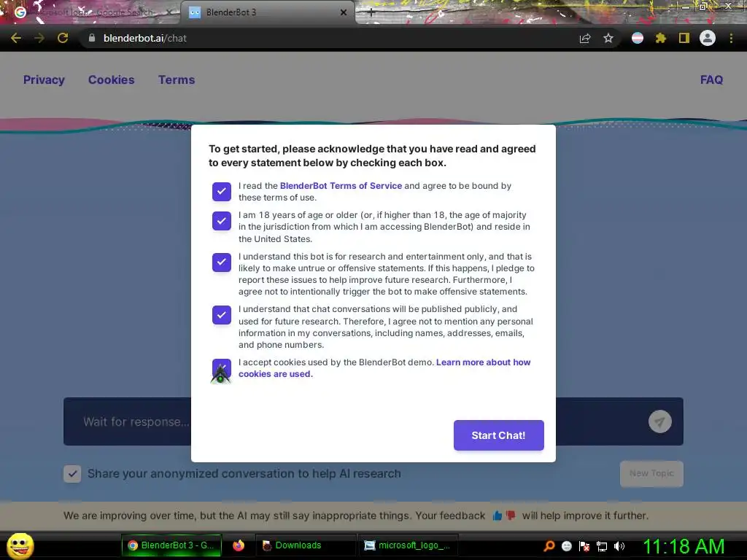Open the smiley face start menu

20,545
